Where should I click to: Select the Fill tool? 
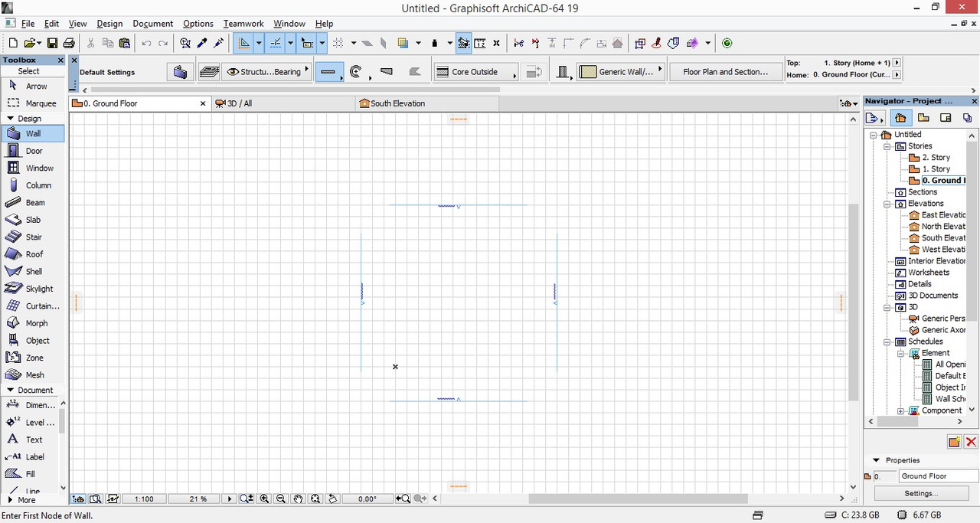31,474
